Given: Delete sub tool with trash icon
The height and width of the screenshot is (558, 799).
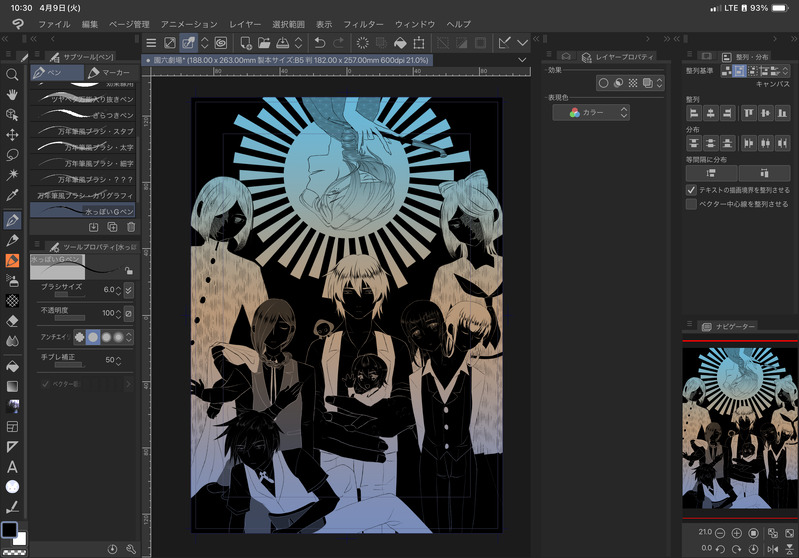Looking at the screenshot, I should pos(130,228).
